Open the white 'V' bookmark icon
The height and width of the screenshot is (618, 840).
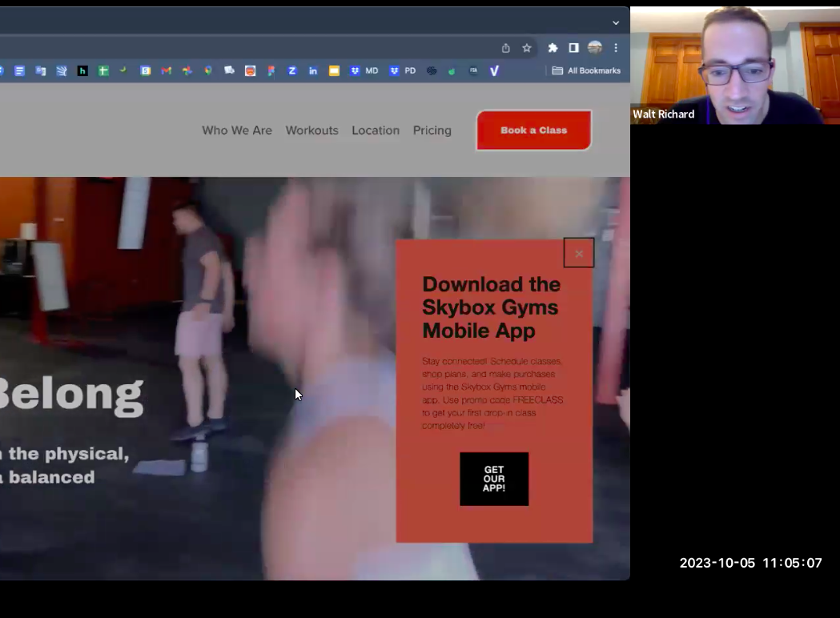[x=494, y=70]
